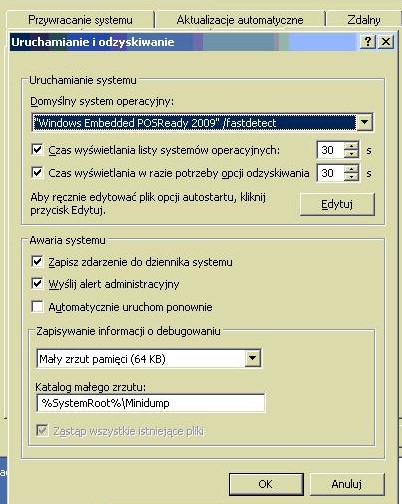402x504 pixels.
Task: Click the Katalog małego zrzutu path field
Action: coord(151,403)
